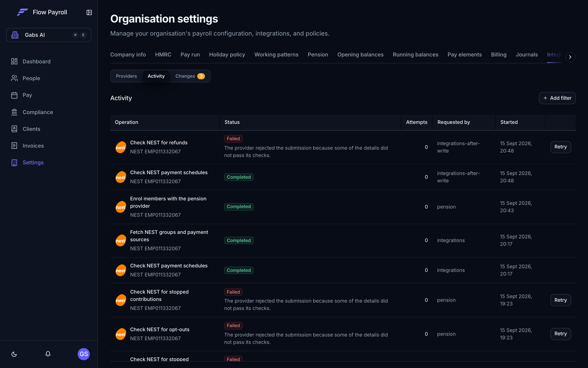Image resolution: width=588 pixels, height=368 pixels.
Task: Open Holiday policy tab
Action: 227,55
